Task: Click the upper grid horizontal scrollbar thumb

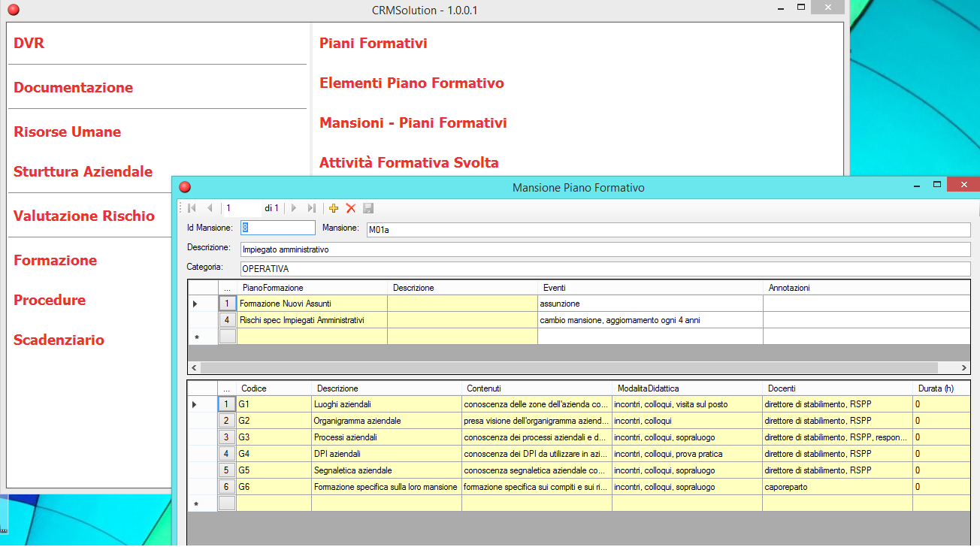Action: (x=570, y=368)
